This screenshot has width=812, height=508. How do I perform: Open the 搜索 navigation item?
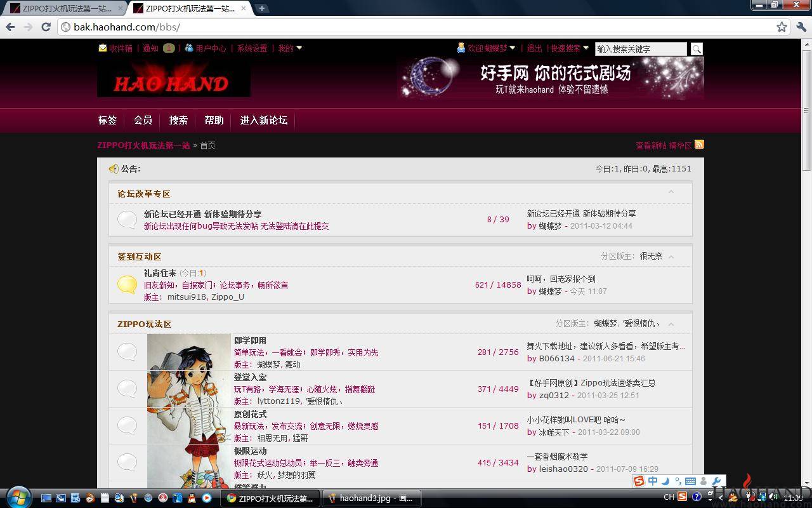point(178,120)
